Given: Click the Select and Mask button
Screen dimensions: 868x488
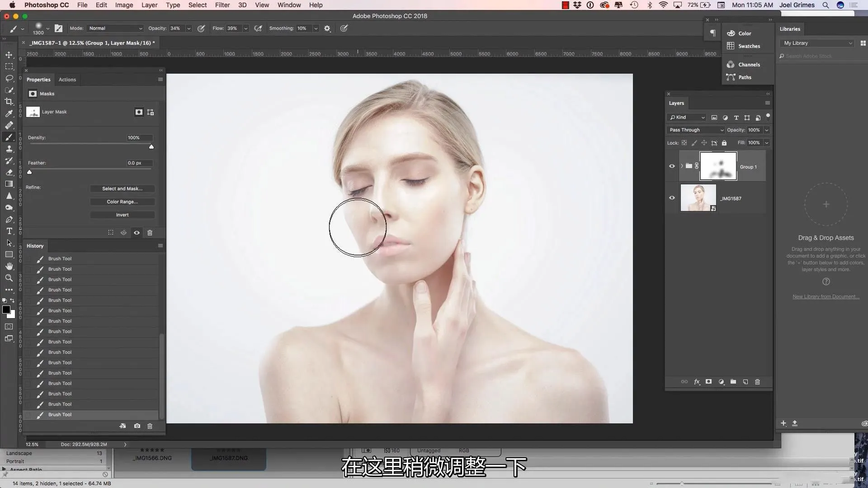Looking at the screenshot, I should [122, 188].
